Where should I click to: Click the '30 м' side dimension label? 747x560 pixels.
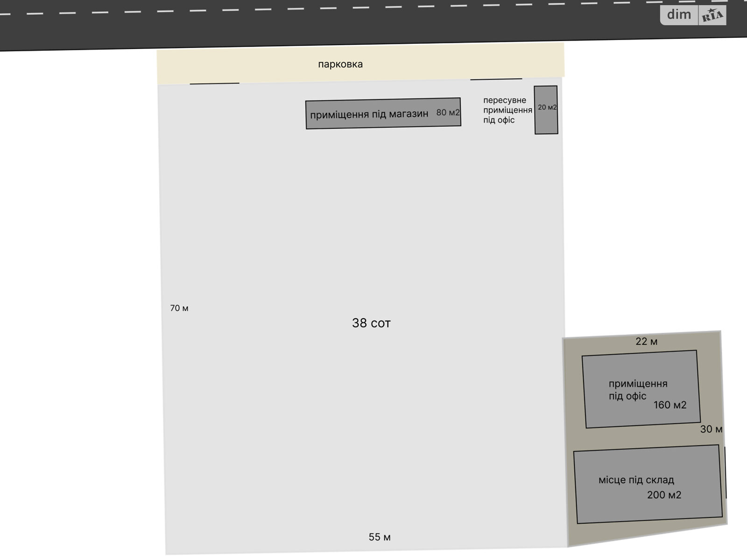pos(711,429)
